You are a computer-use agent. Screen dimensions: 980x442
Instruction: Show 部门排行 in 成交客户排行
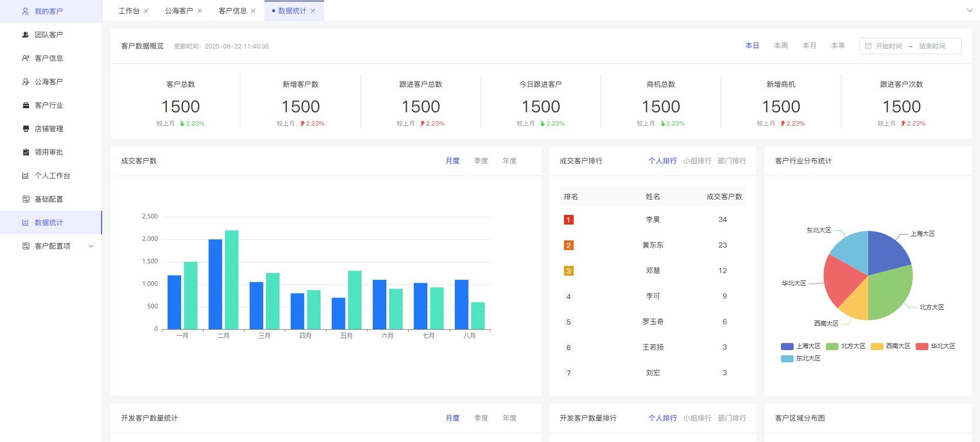(x=732, y=161)
